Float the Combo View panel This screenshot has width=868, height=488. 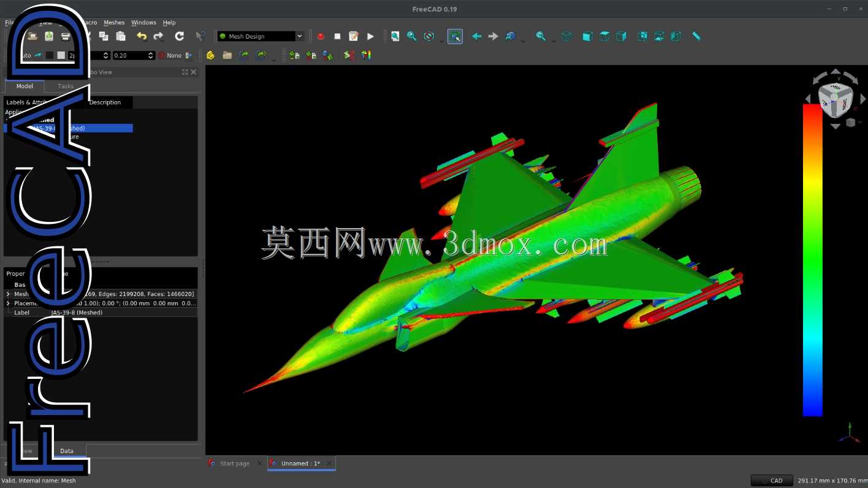(x=185, y=72)
